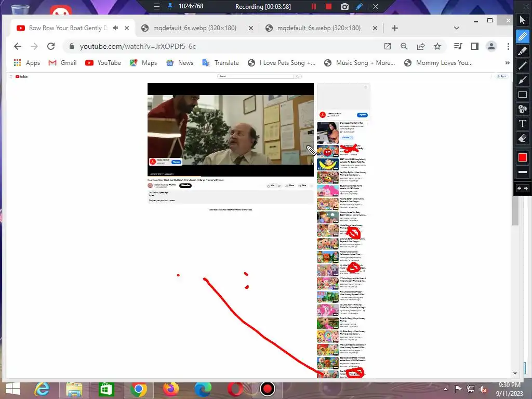Open the red color swatch picker
Screen dimensions: 532x399
coord(523,157)
